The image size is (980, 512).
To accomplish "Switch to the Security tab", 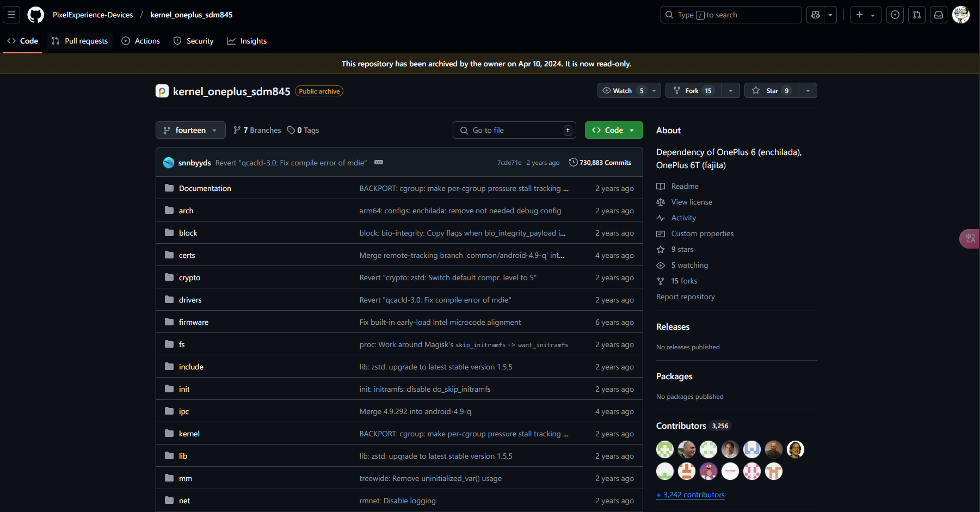I will [194, 41].
